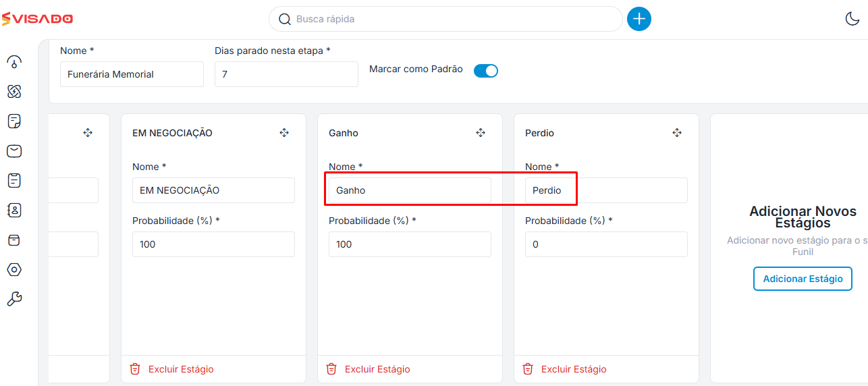Click the hexagon settings icon in sidebar
This screenshot has height=386, width=868.
pyautogui.click(x=14, y=269)
